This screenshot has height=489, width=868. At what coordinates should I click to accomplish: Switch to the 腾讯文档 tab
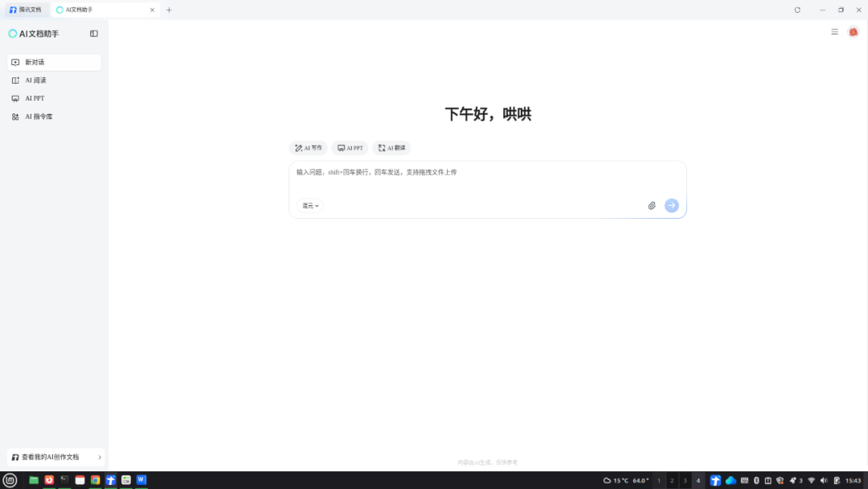coord(26,10)
